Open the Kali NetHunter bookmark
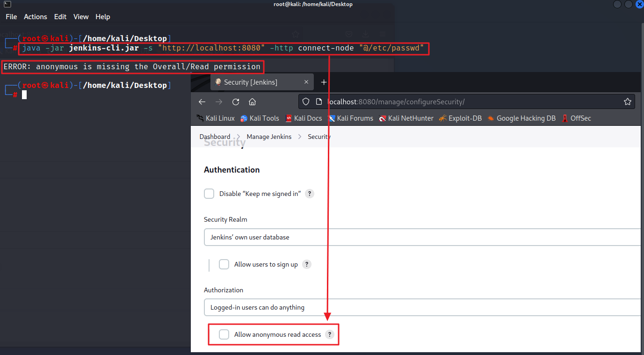 tap(406, 118)
